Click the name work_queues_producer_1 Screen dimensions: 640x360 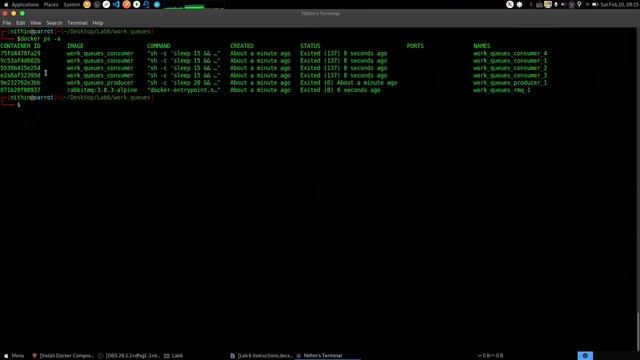coord(510,83)
